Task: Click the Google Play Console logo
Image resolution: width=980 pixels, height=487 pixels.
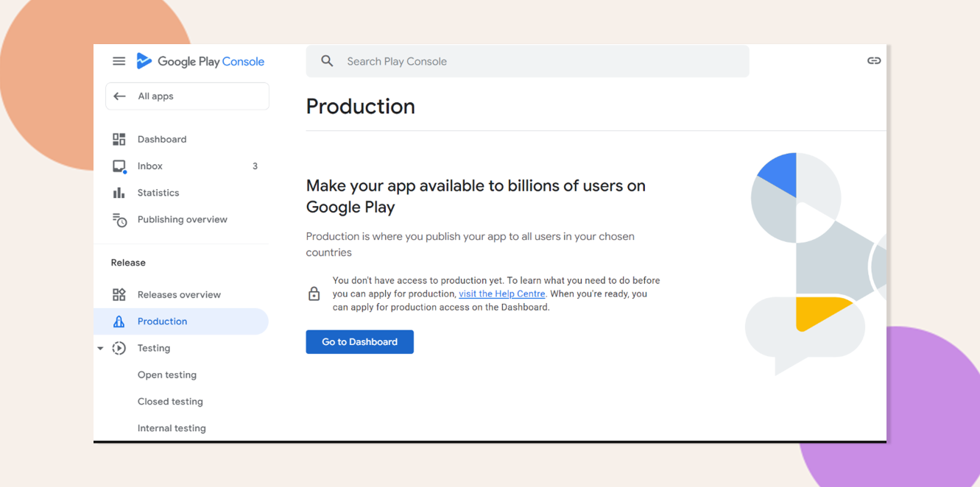Action: coord(200,62)
